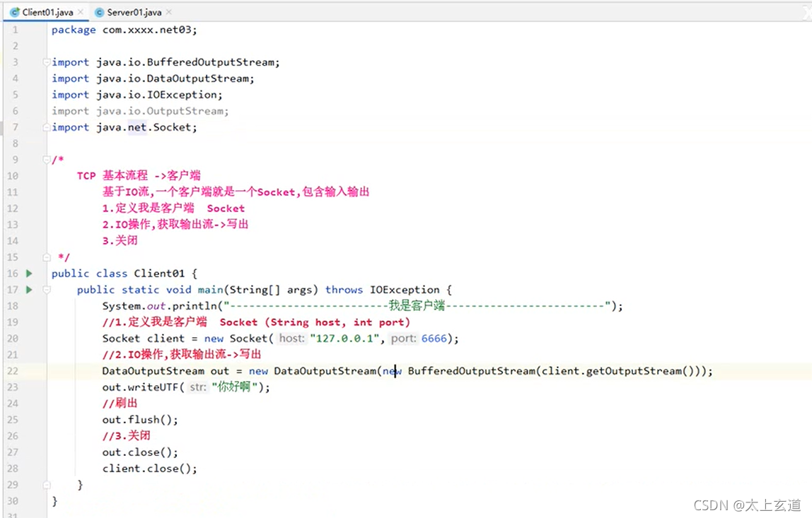Click the host: parameter hint
Screen dimensions: 812x518
pyautogui.click(x=292, y=339)
